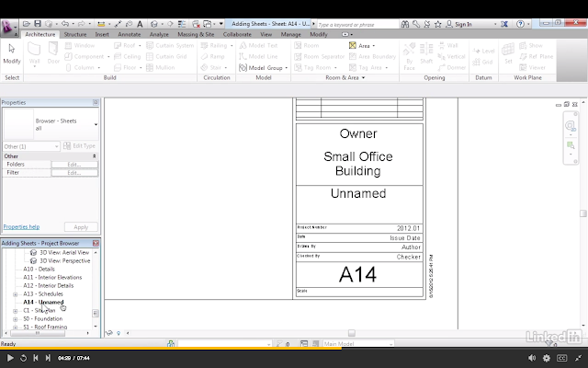Screen dimensions: 588x368
Task: Skip to the next video
Action: pos(48,358)
